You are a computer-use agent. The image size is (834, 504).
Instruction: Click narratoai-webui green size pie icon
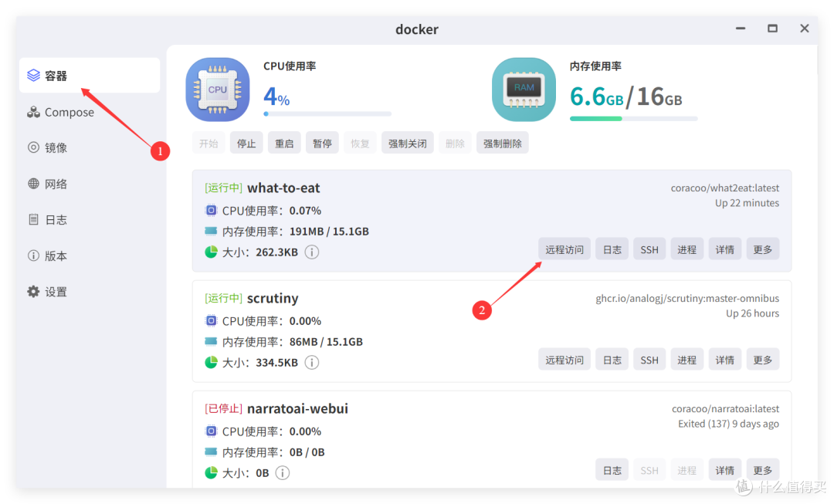pos(211,472)
